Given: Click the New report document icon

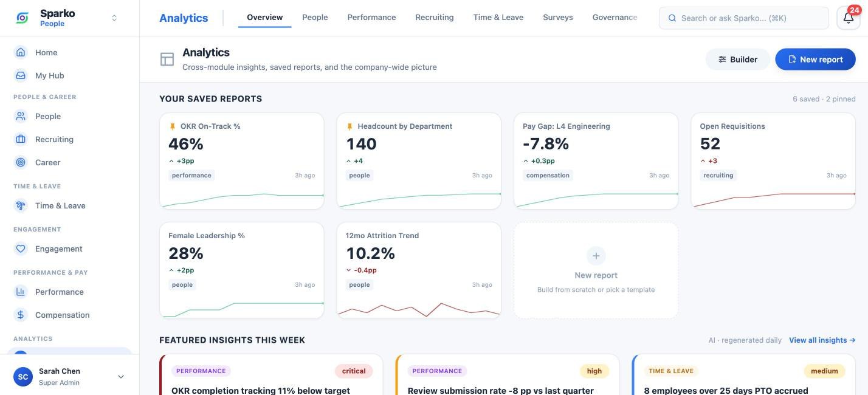Looking at the screenshot, I should (x=792, y=60).
